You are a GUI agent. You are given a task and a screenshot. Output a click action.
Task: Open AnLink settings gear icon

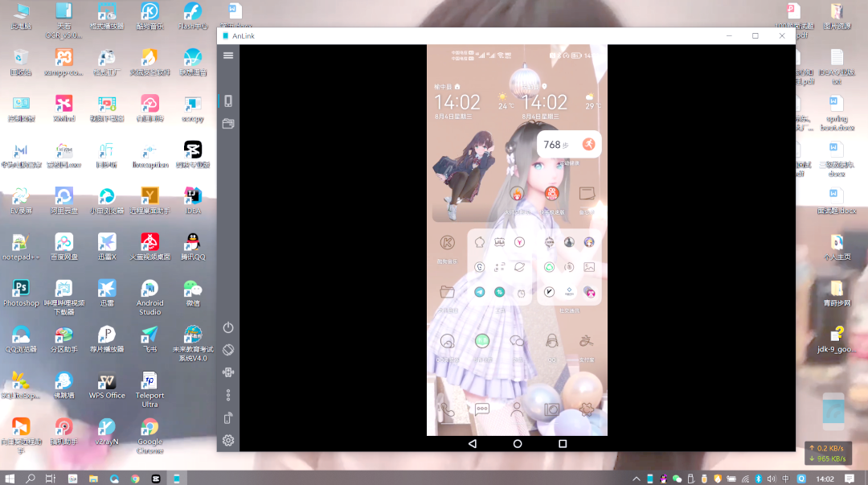228,440
